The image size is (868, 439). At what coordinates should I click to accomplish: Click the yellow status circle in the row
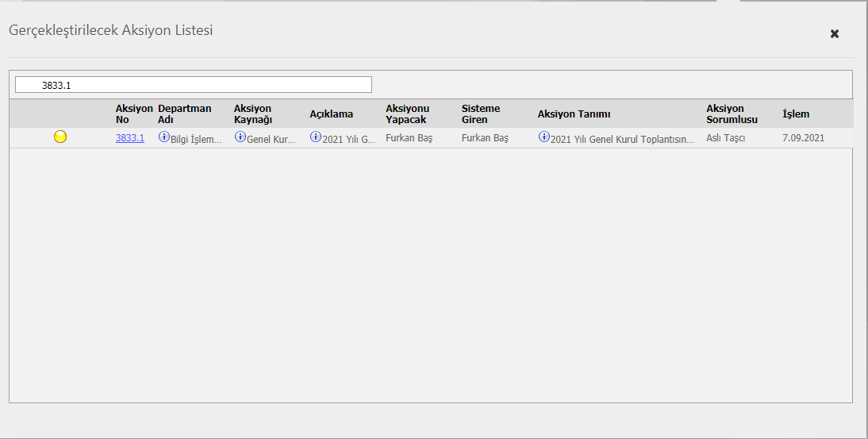click(x=60, y=137)
